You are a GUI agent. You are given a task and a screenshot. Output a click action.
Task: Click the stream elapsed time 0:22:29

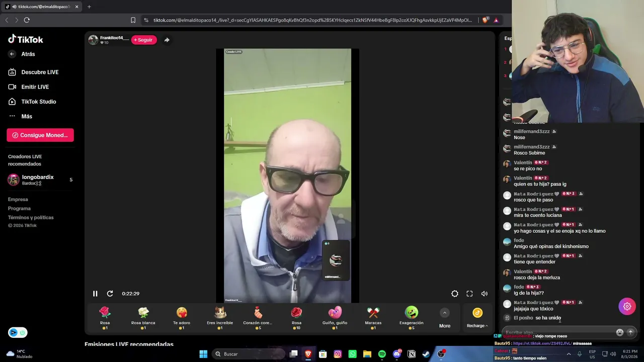pos(131,294)
